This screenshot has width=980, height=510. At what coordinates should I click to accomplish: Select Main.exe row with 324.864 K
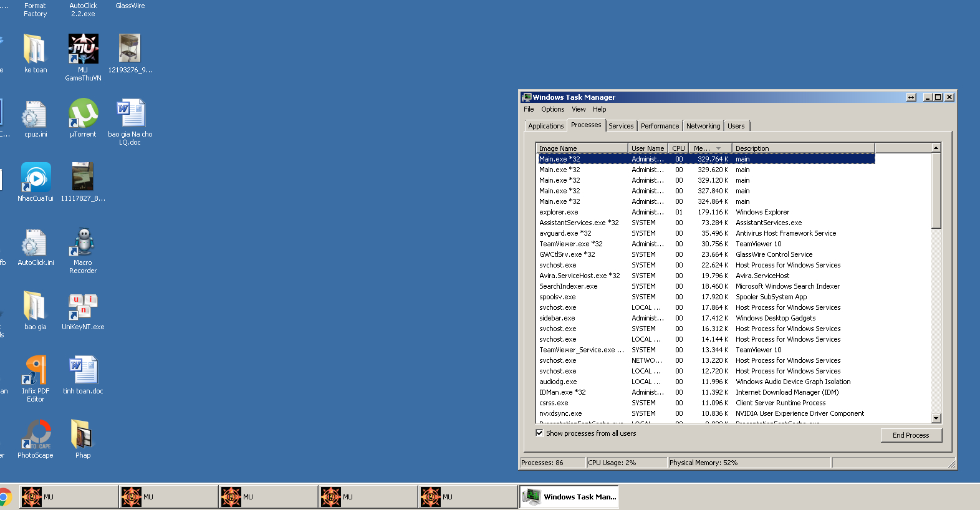point(706,201)
